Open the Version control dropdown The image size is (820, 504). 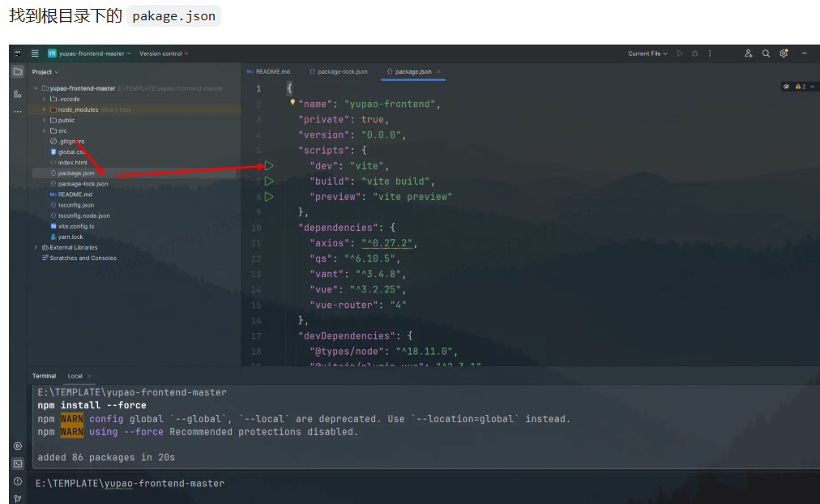coord(164,53)
